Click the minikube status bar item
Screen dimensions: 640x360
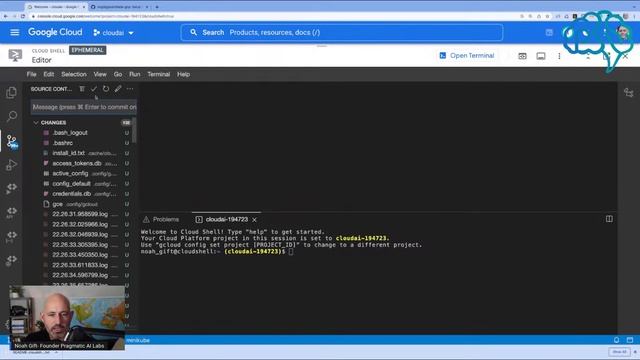coord(138,340)
